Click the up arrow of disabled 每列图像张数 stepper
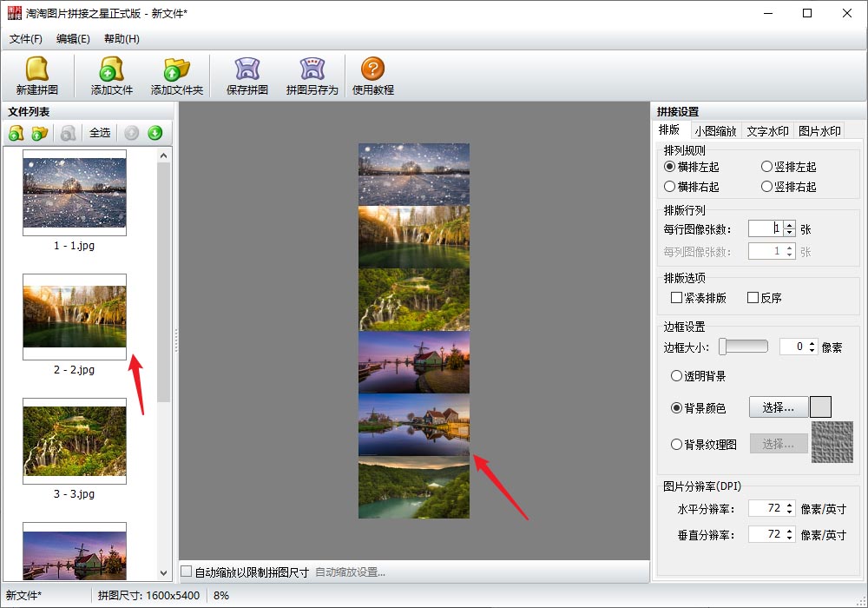This screenshot has height=608, width=868. 789,248
